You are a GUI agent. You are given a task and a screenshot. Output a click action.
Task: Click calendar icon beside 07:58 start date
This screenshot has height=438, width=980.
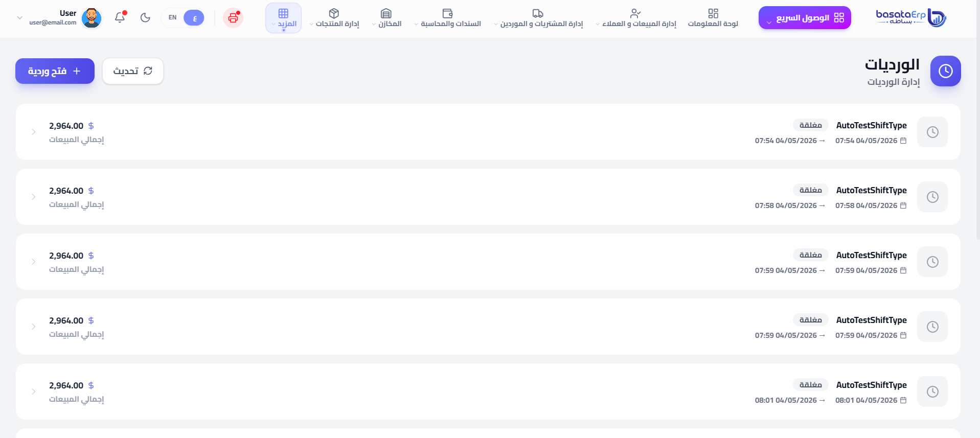pos(903,205)
